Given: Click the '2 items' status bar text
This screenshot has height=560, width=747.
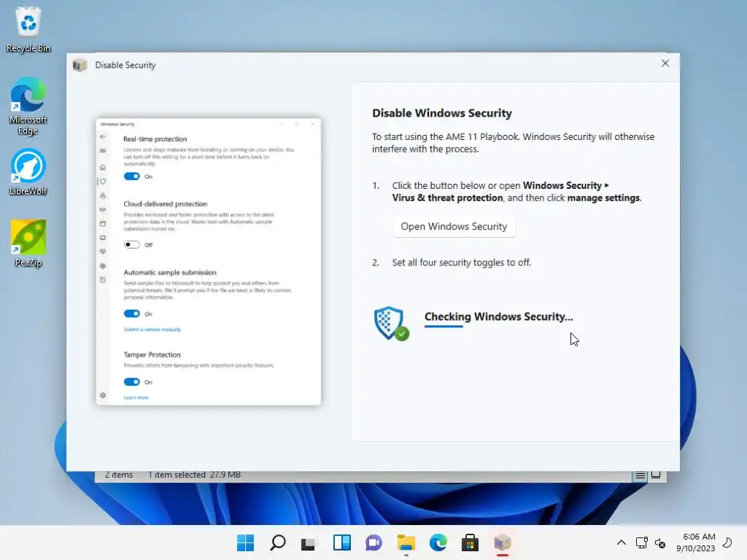Looking at the screenshot, I should click(x=119, y=475).
